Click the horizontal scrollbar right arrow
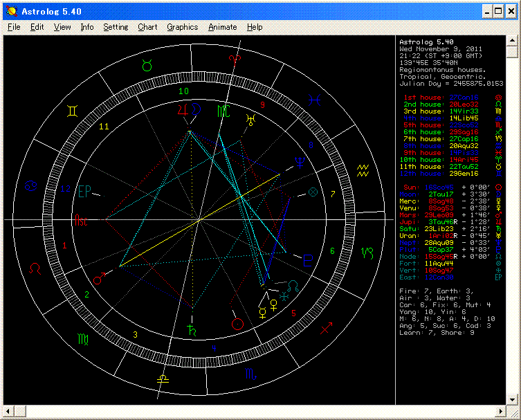The image size is (521, 420). tap(501, 412)
